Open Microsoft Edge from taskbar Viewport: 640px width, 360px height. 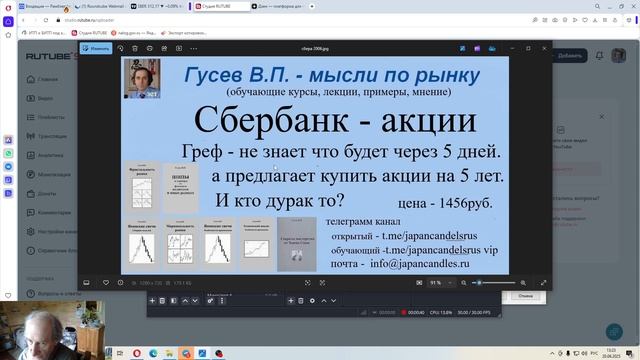pos(153,353)
